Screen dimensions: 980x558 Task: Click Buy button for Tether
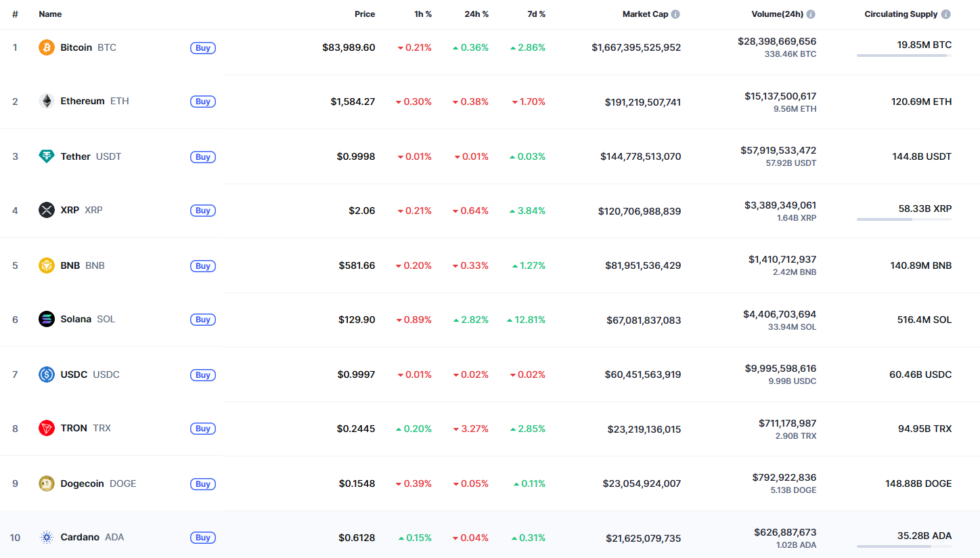[x=203, y=157]
